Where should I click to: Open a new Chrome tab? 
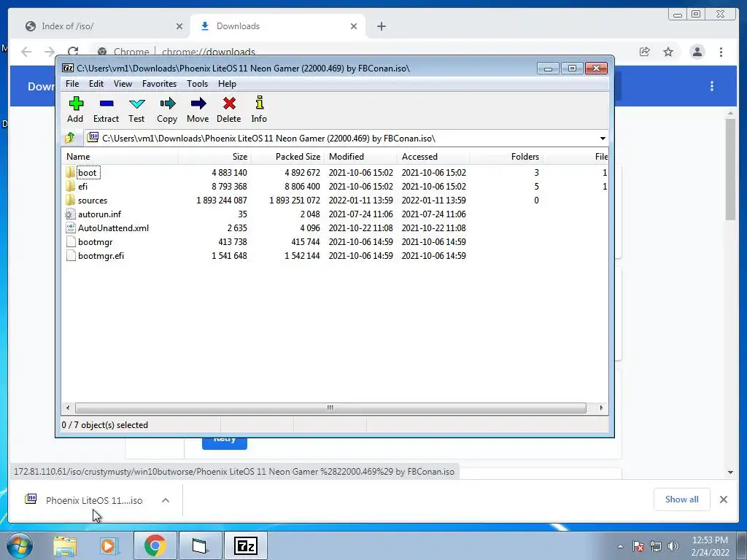point(381,26)
